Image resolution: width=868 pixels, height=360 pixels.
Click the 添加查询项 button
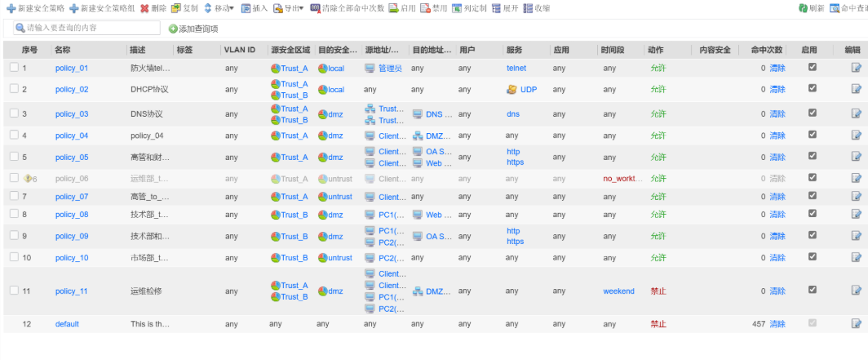[x=193, y=29]
